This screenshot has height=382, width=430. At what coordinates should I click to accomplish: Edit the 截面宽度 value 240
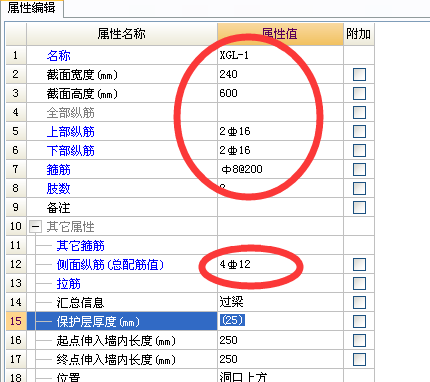coord(280,74)
